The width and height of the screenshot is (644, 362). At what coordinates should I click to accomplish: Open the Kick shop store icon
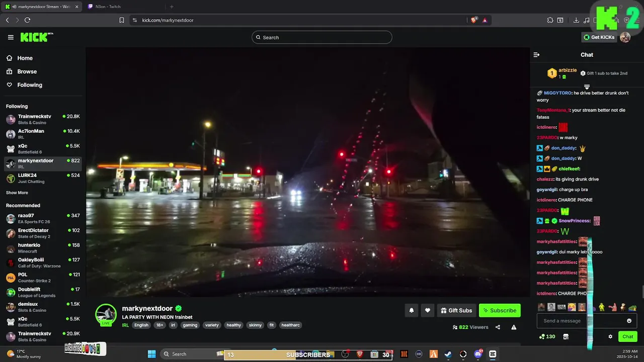(566, 337)
